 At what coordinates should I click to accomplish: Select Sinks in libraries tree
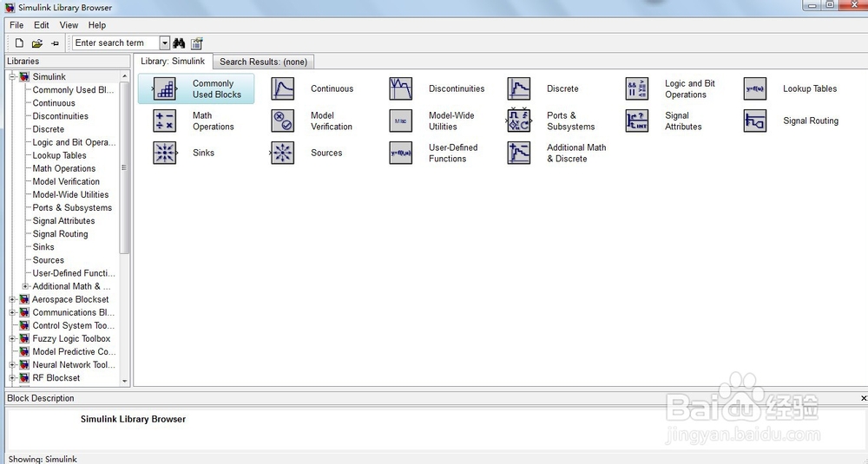coord(43,246)
